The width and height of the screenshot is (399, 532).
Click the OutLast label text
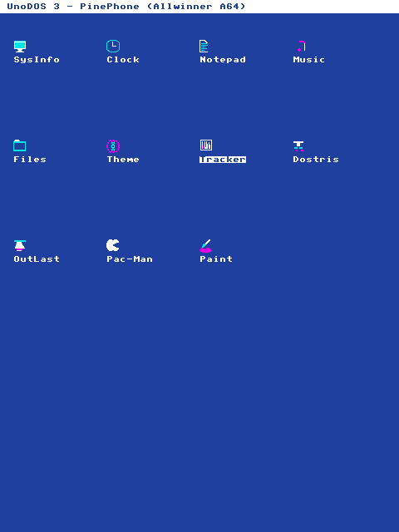37,259
